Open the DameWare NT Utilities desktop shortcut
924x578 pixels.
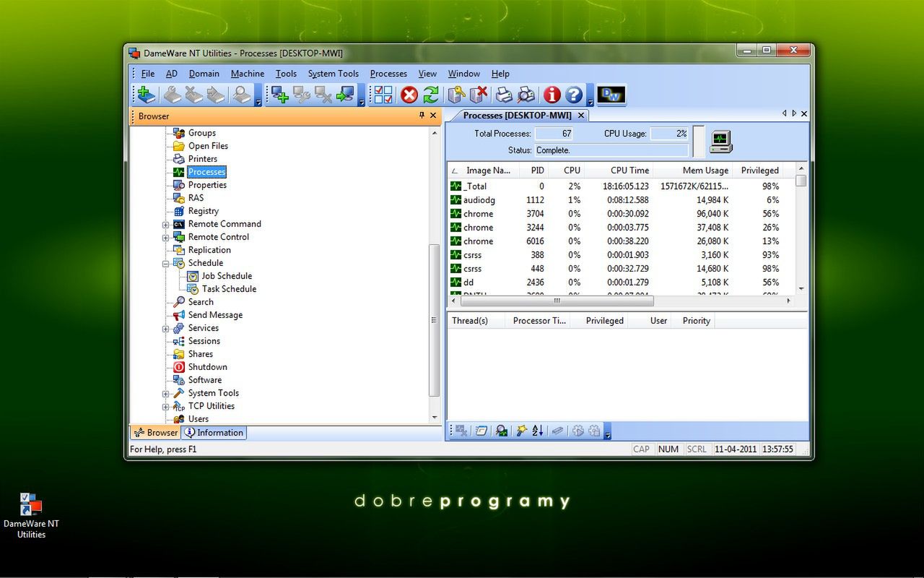click(31, 516)
